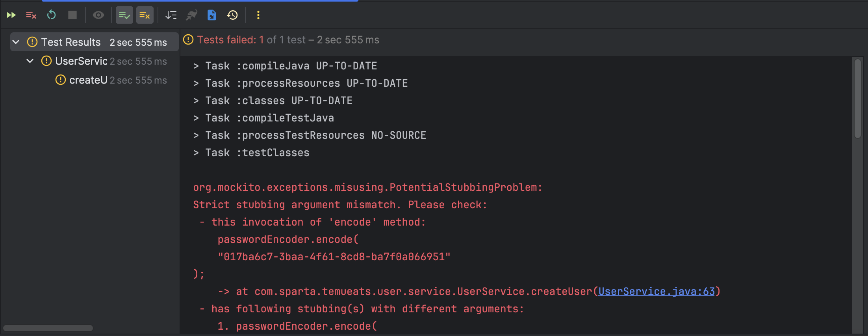The width and height of the screenshot is (868, 336).
Task: Click the Gradle elephant icon
Action: click(191, 15)
